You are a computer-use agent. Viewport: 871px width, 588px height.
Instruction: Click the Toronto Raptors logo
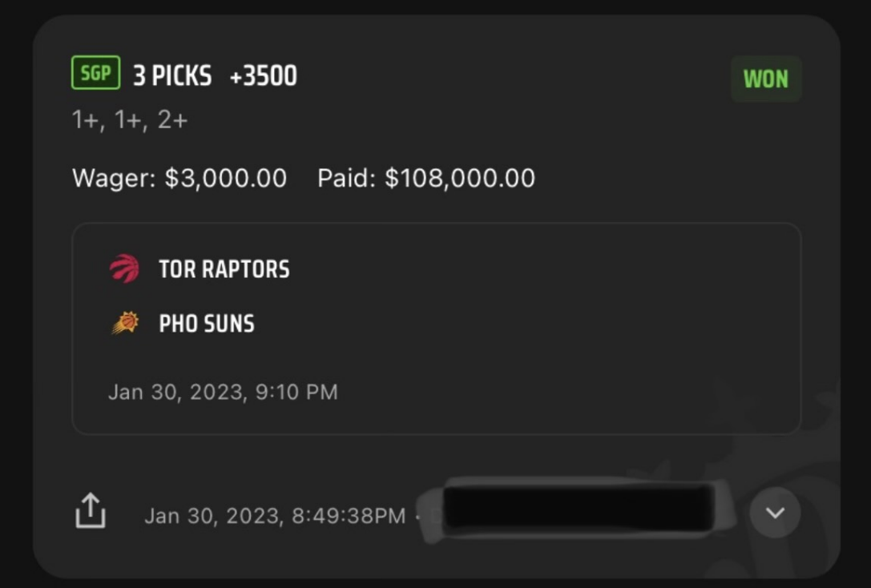[124, 268]
